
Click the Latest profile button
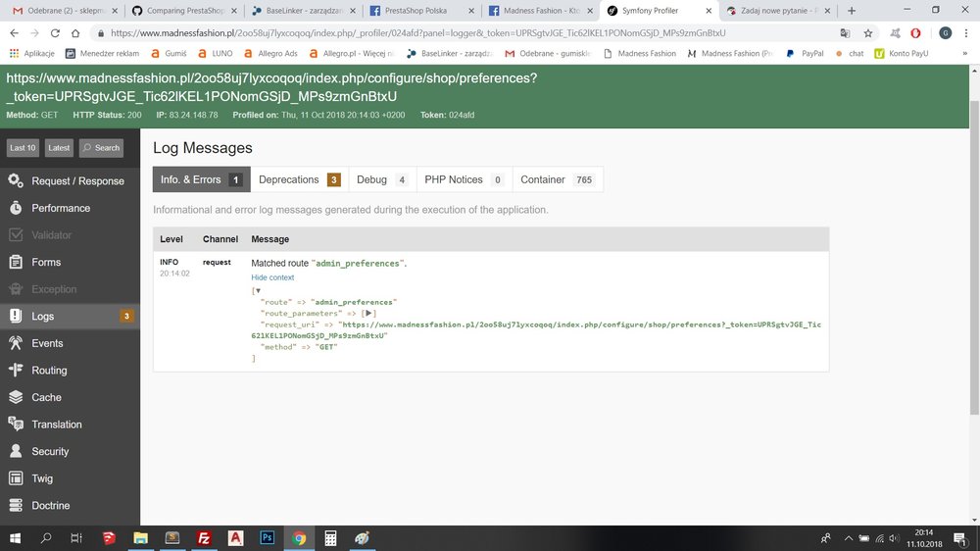[59, 148]
